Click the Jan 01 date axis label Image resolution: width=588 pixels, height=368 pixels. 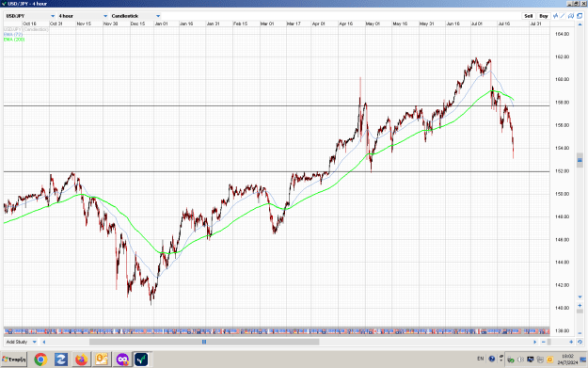coord(161,24)
